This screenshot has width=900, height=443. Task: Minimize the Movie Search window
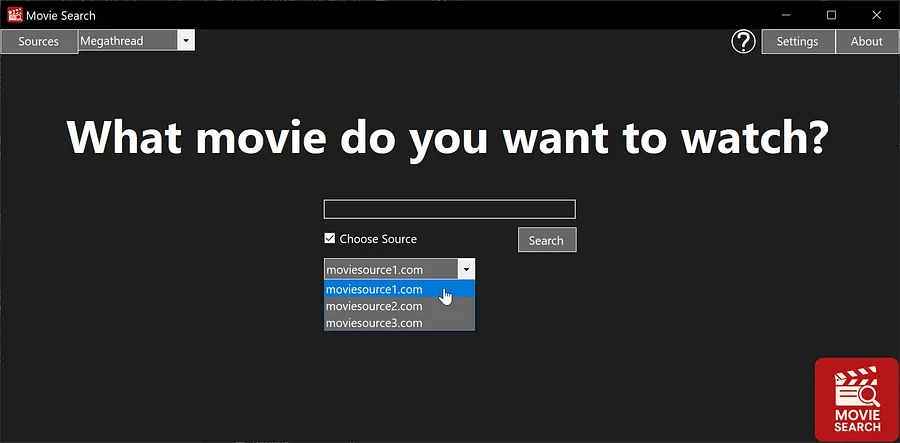click(x=786, y=15)
